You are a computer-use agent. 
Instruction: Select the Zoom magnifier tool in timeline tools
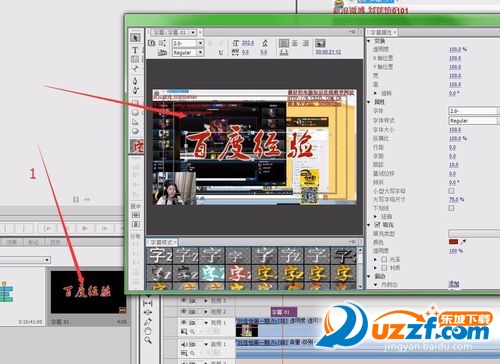(x=148, y=340)
